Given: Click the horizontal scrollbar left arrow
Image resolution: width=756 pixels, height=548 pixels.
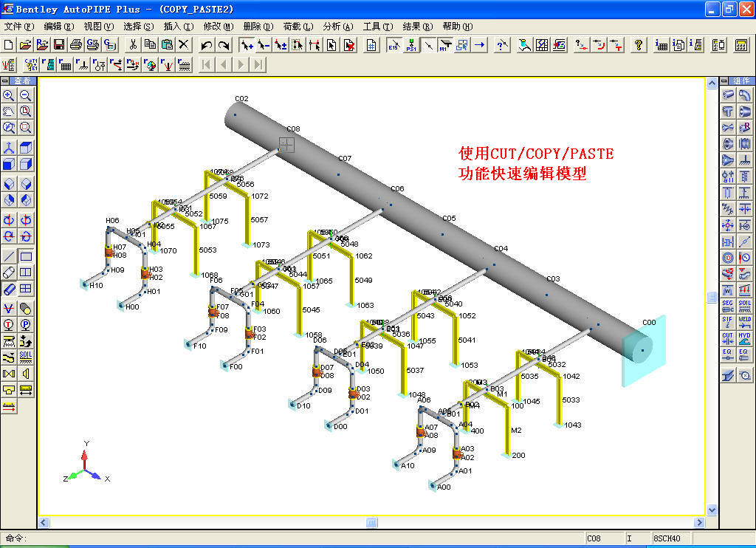Looking at the screenshot, I should click(x=44, y=522).
